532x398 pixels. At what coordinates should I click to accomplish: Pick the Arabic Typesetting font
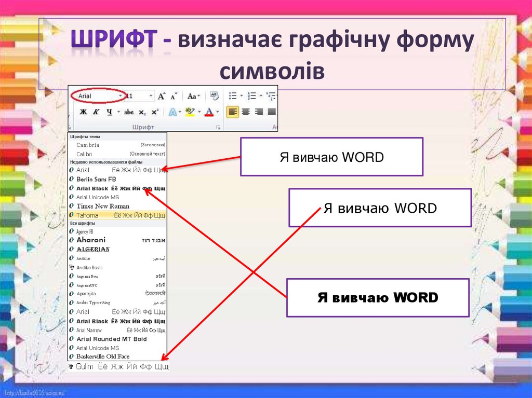click(117, 303)
